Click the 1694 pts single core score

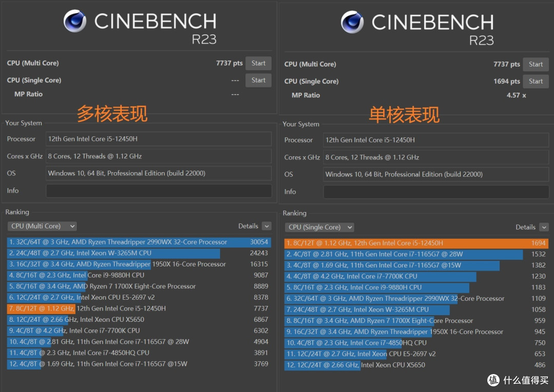507,81
